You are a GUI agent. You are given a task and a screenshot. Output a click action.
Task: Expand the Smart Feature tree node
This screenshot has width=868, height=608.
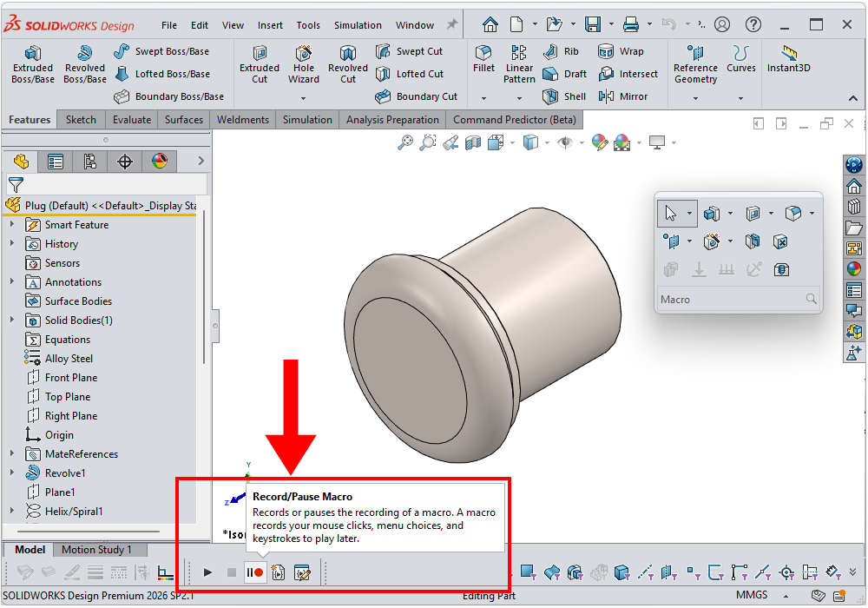[12, 224]
